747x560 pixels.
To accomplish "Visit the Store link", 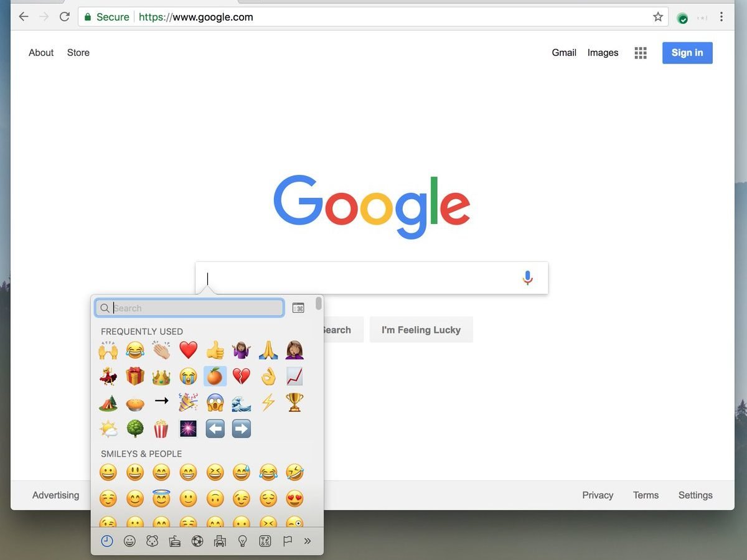I will 78,53.
